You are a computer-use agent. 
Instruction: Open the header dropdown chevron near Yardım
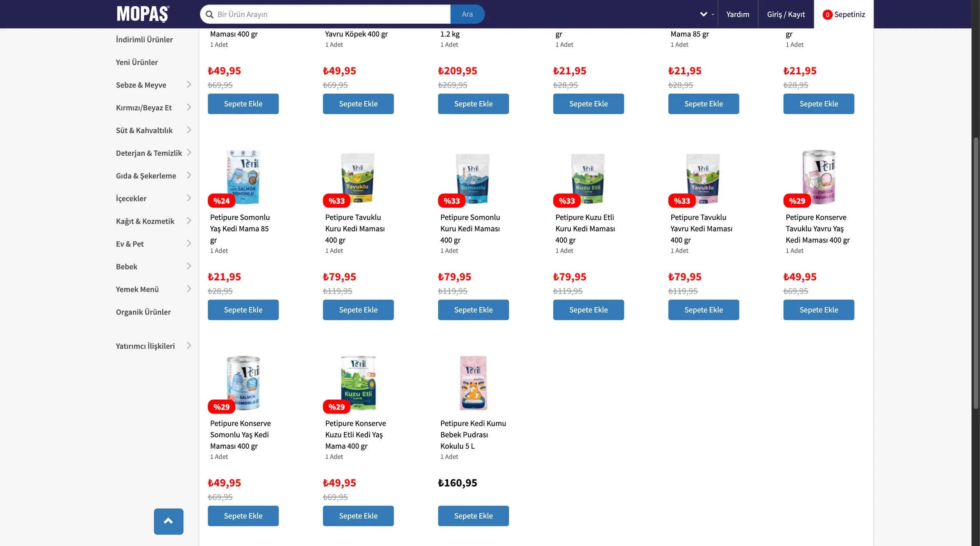(704, 14)
